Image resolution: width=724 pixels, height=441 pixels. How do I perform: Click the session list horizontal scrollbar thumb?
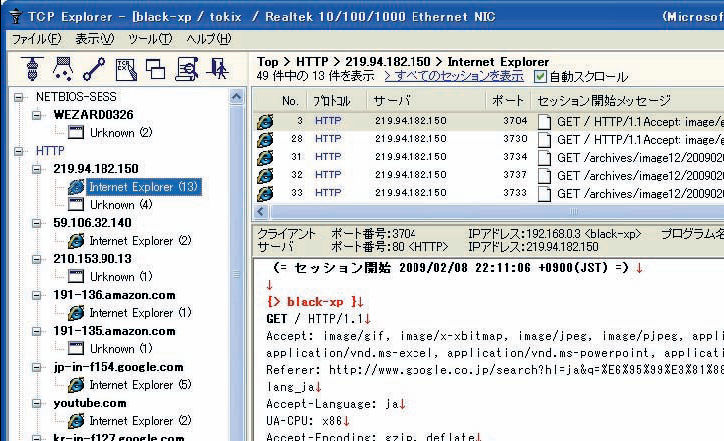[x=497, y=212]
